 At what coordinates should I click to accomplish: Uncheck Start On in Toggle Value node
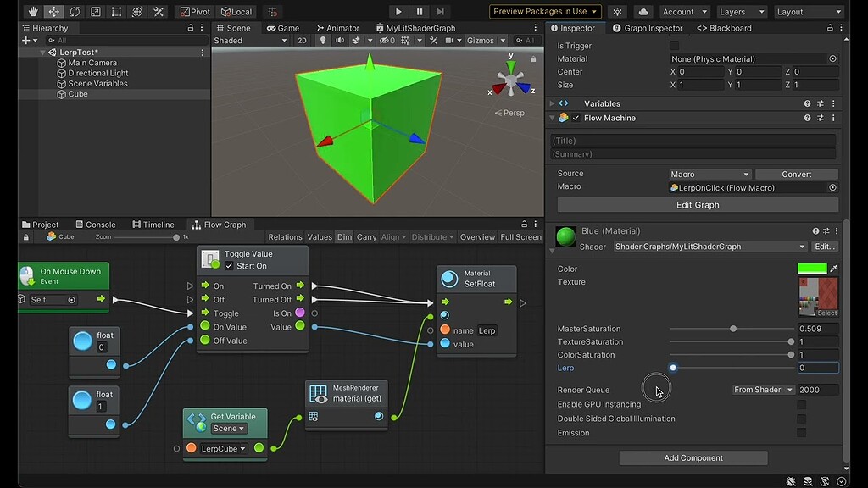tap(229, 266)
